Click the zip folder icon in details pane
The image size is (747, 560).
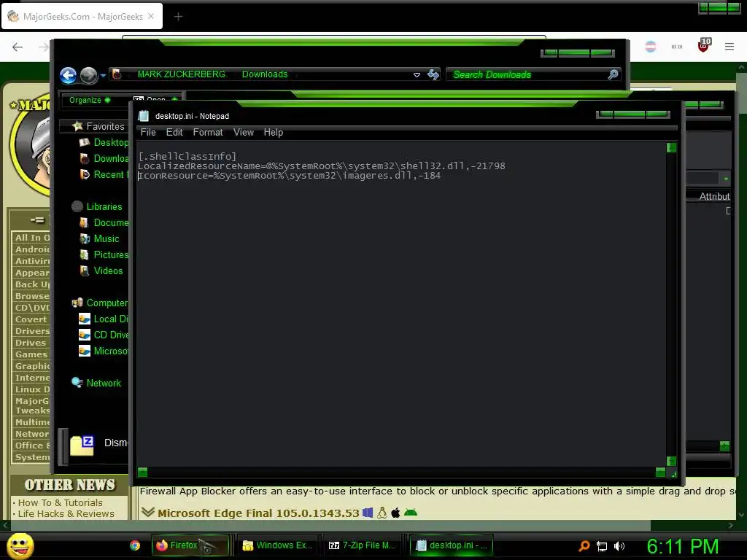point(82,446)
